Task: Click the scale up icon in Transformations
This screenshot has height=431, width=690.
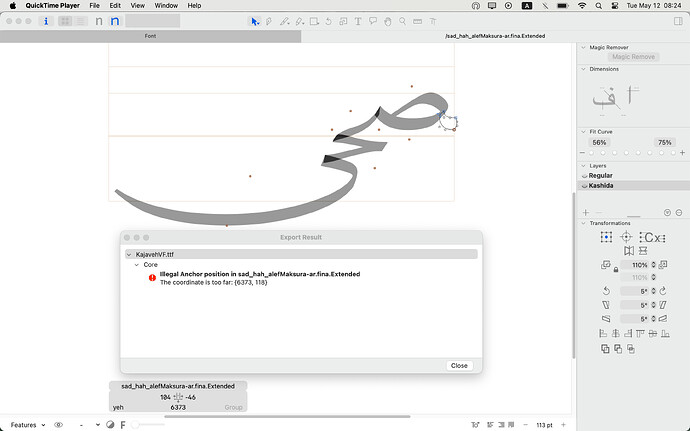Action: [x=663, y=265]
